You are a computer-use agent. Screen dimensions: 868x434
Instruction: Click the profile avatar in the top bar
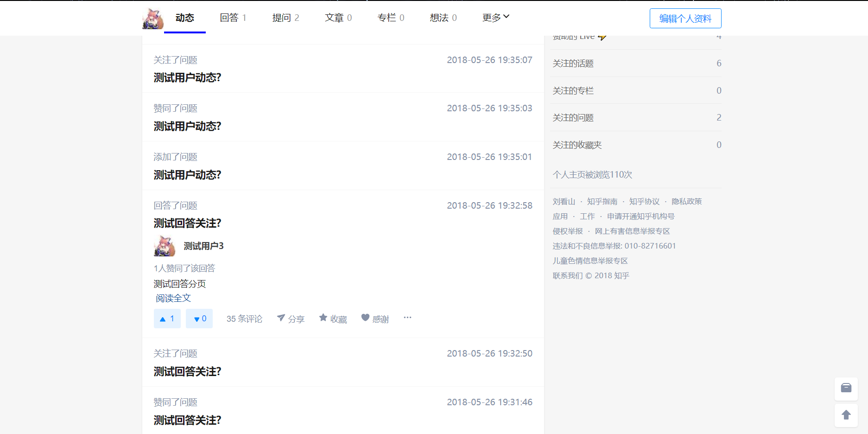click(x=153, y=19)
